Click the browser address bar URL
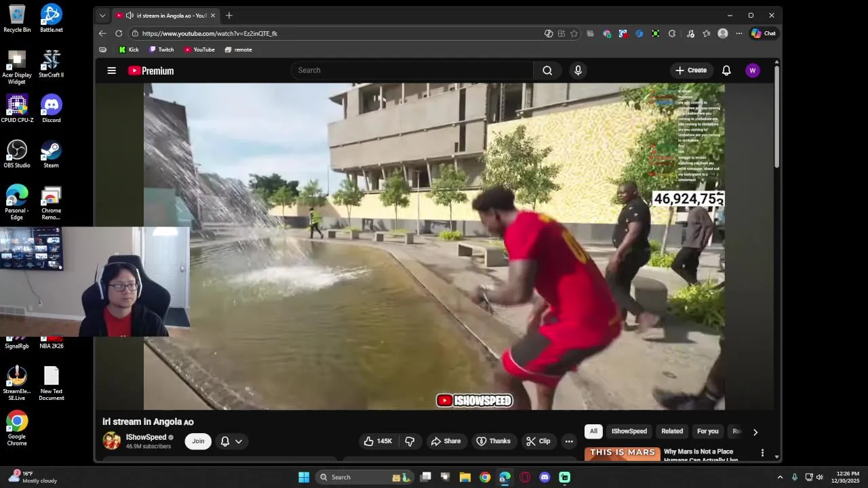Image resolution: width=868 pixels, height=488 pixels. click(210, 33)
